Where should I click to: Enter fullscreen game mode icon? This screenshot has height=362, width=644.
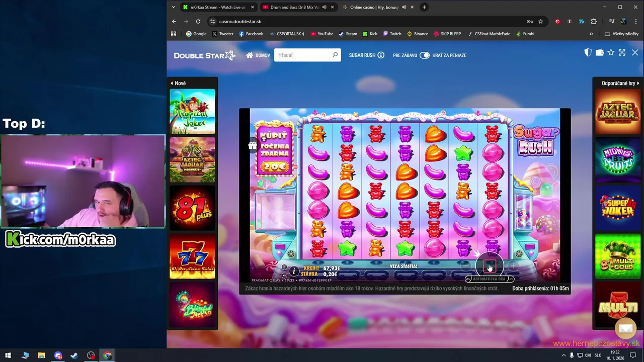click(x=622, y=52)
